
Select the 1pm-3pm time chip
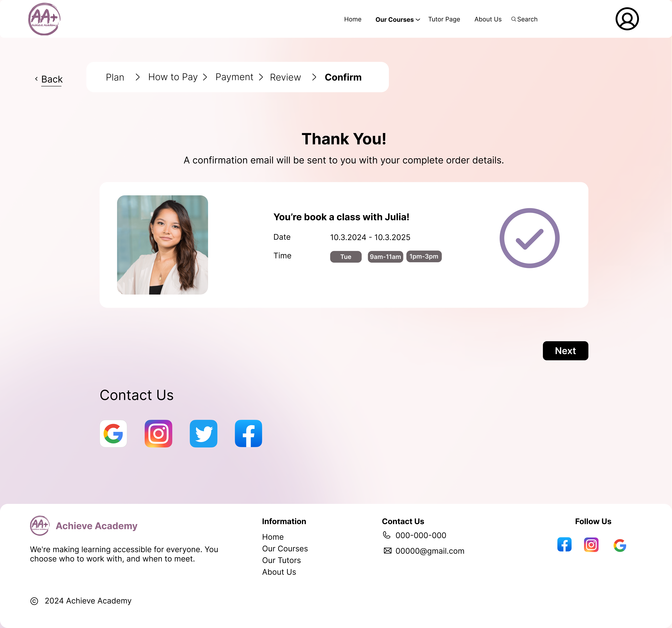[424, 256]
